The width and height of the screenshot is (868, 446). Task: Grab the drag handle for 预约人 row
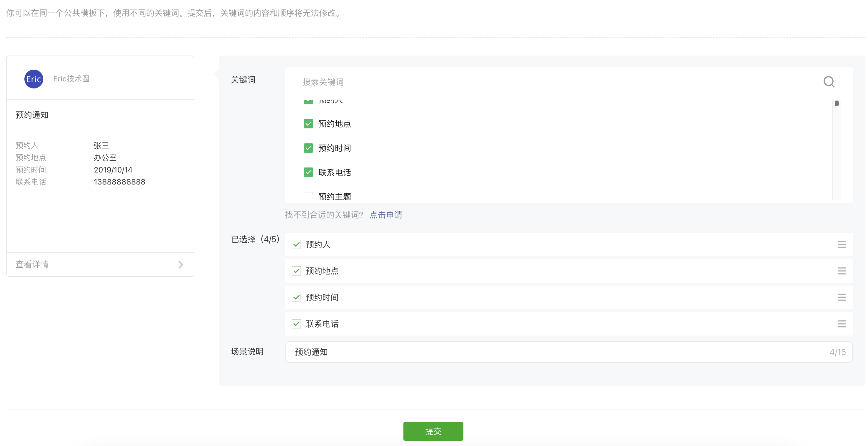841,245
